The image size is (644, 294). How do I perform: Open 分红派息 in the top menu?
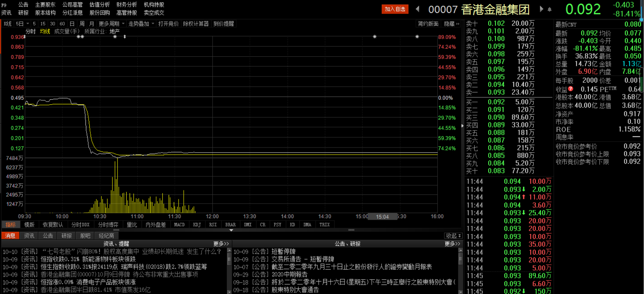pyautogui.click(x=73, y=13)
